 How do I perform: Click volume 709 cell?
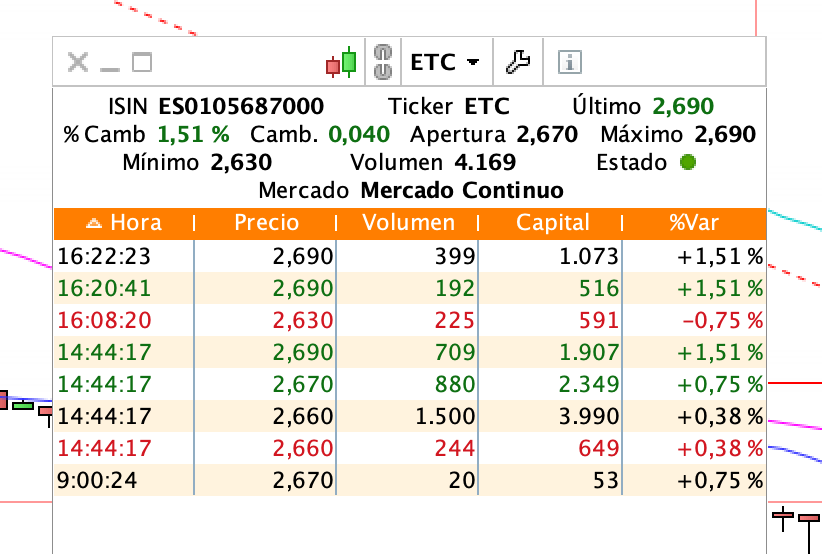click(455, 352)
